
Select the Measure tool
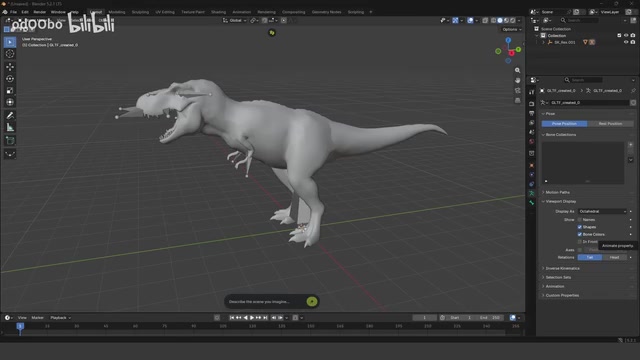10,127
